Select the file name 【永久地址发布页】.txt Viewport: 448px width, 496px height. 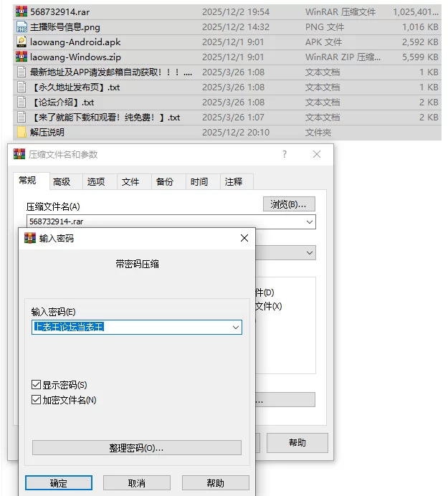tap(75, 87)
